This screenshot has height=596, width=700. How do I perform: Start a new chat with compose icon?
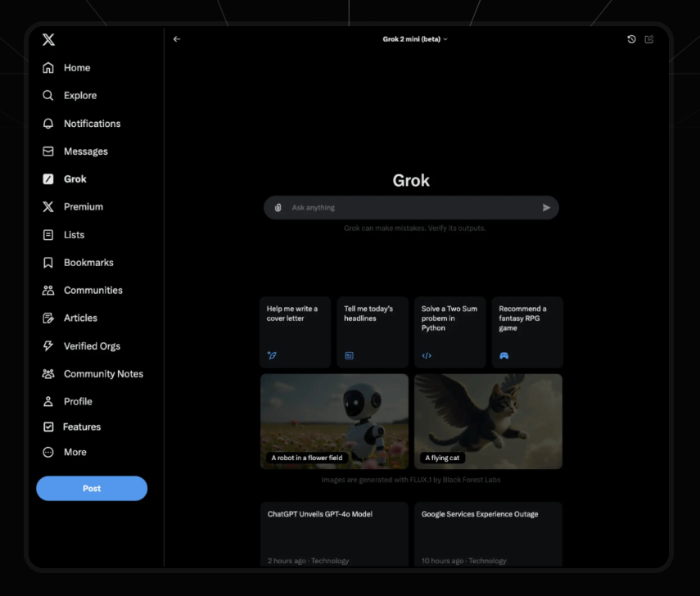click(649, 39)
